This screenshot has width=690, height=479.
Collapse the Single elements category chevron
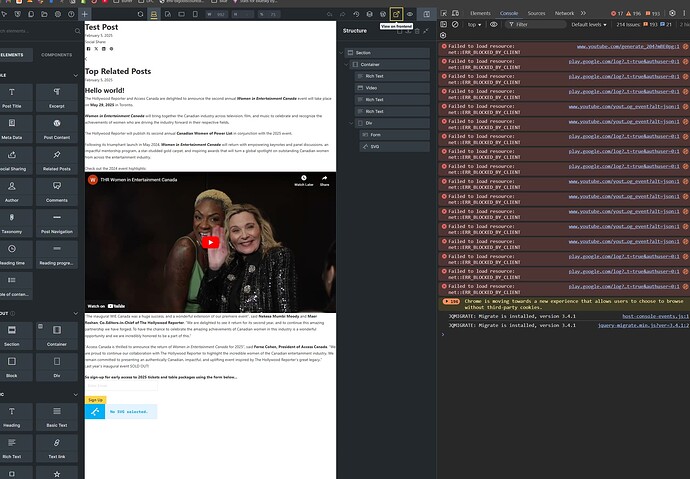pyautogui.click(x=75, y=76)
